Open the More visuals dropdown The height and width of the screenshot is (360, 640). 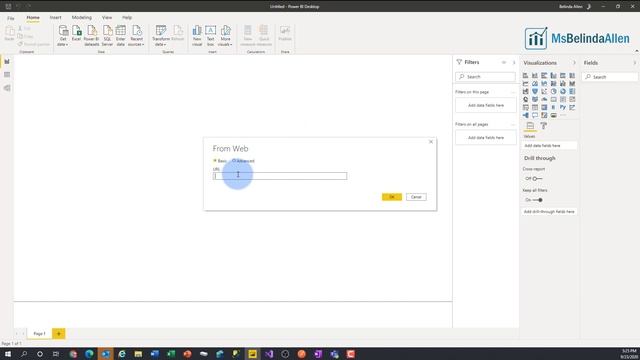click(x=225, y=36)
